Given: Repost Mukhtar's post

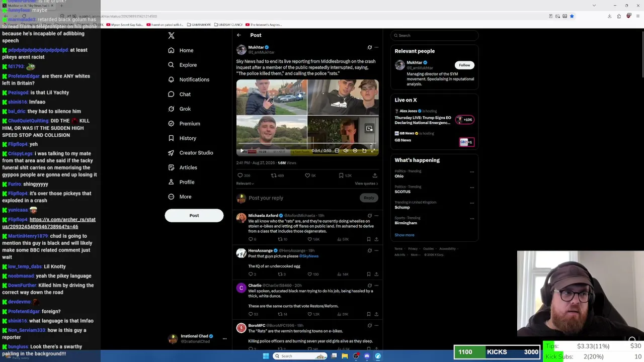Looking at the screenshot, I should 274,175.
